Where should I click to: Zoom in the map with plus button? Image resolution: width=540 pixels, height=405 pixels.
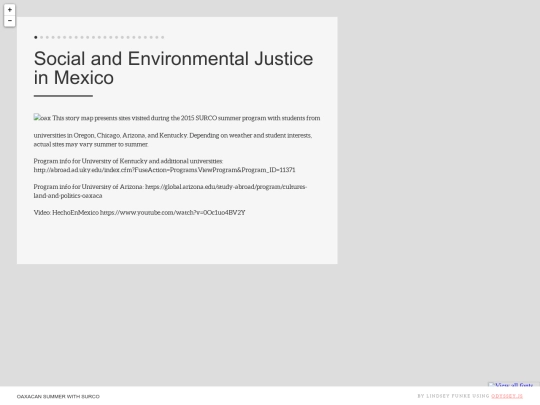click(10, 10)
